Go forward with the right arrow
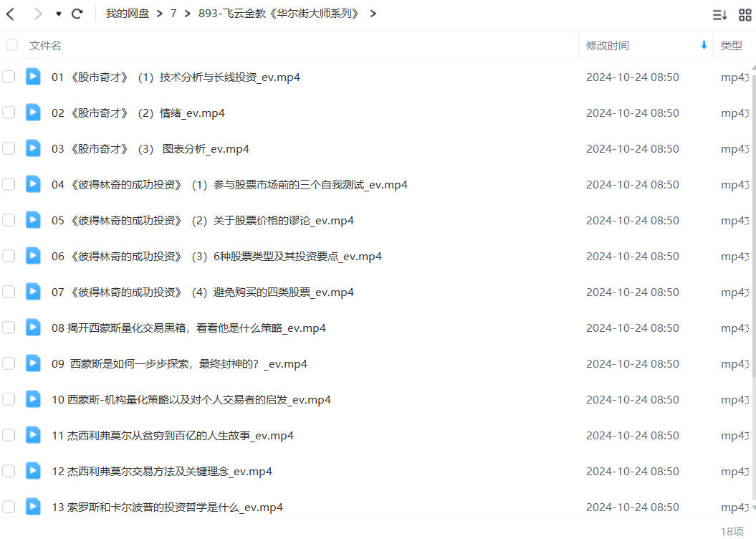Screen dimensions: 756x539 click(x=37, y=14)
